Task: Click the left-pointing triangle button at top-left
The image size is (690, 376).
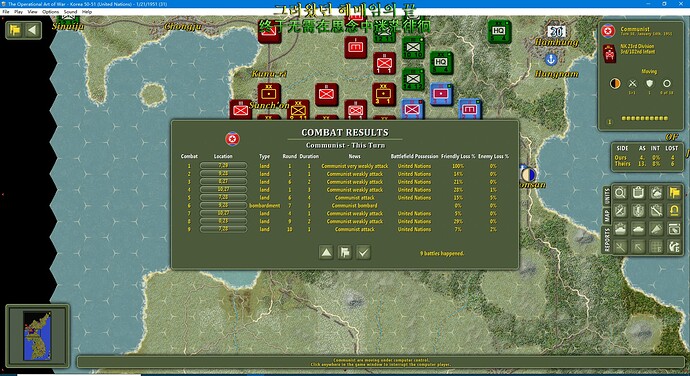Action: pos(32,30)
